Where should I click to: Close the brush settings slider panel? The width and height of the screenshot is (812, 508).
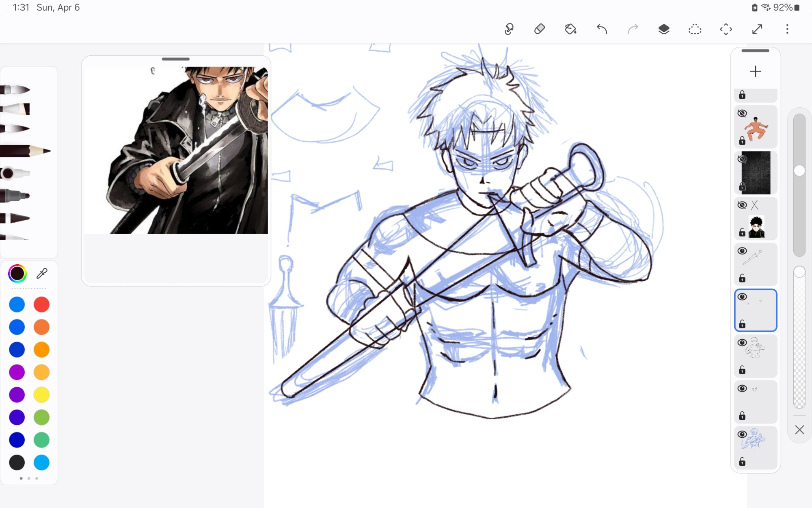tap(799, 430)
